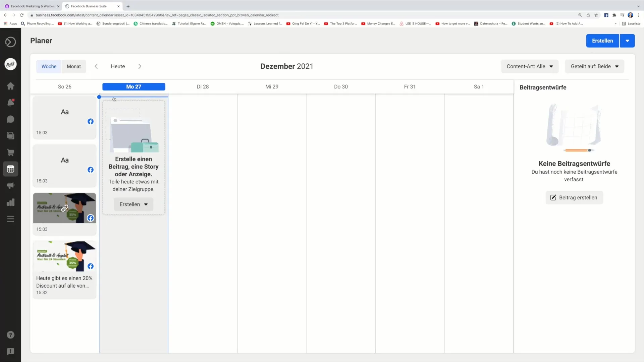The image size is (644, 362).
Task: Open Apps bookmarks shortcut
Action: (10, 23)
